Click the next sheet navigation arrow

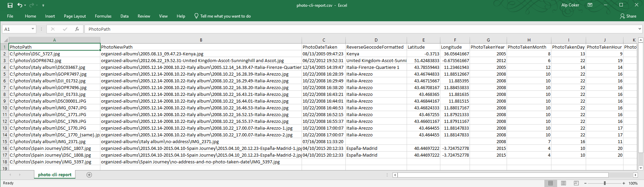[x=20, y=175]
